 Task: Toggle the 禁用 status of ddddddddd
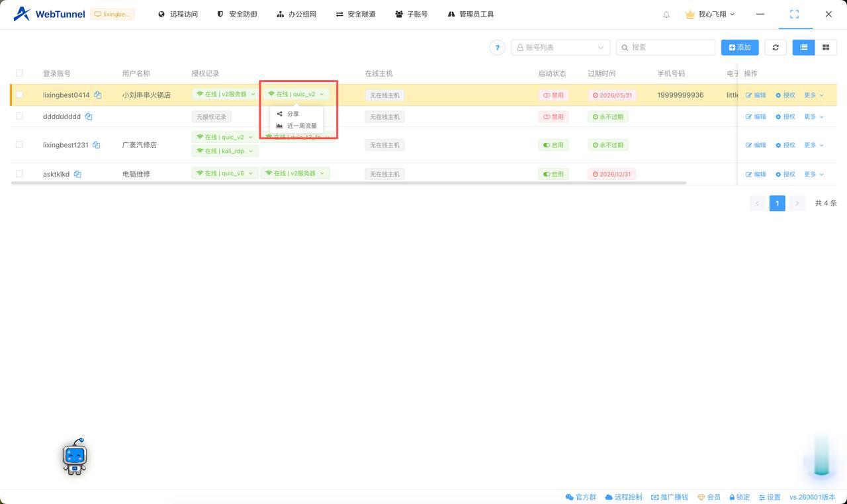[x=553, y=116]
